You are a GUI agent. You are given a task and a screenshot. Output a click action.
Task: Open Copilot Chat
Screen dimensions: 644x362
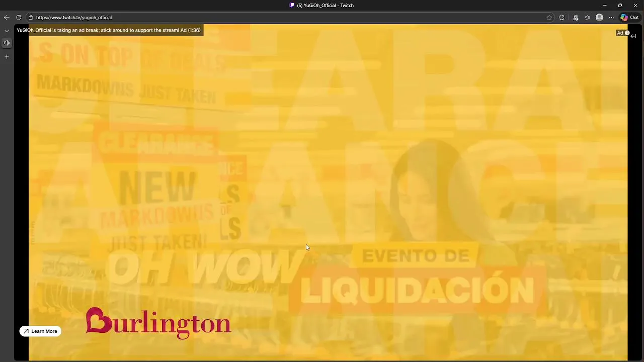click(629, 17)
